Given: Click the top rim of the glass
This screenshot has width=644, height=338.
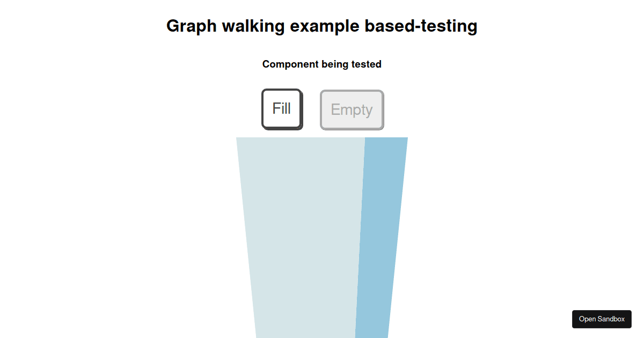Looking at the screenshot, I should click(x=322, y=138).
